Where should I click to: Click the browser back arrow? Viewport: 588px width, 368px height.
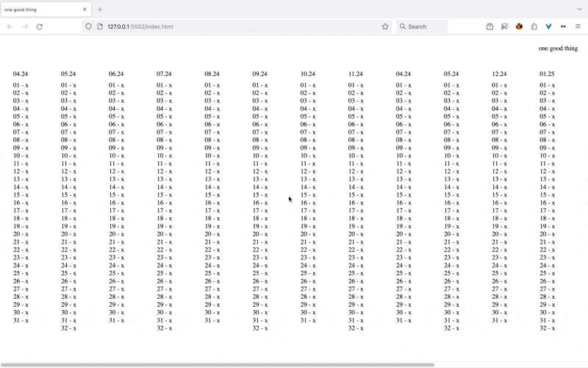click(x=10, y=26)
